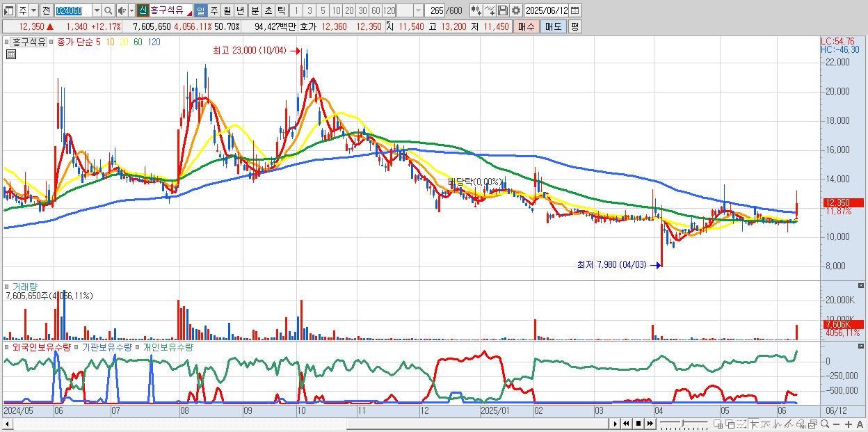Click the stacked chart windows icon
This screenshot has height=432, width=868.
click(812, 424)
